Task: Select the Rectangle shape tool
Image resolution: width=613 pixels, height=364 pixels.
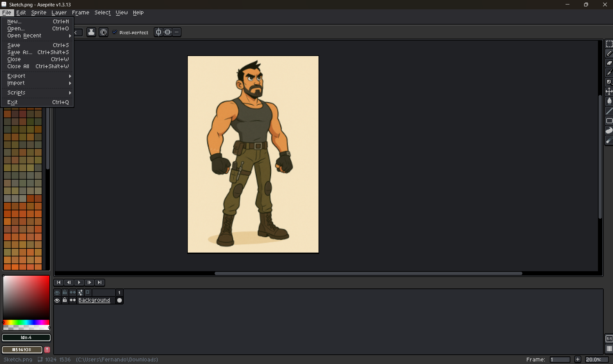Action: 609,121
